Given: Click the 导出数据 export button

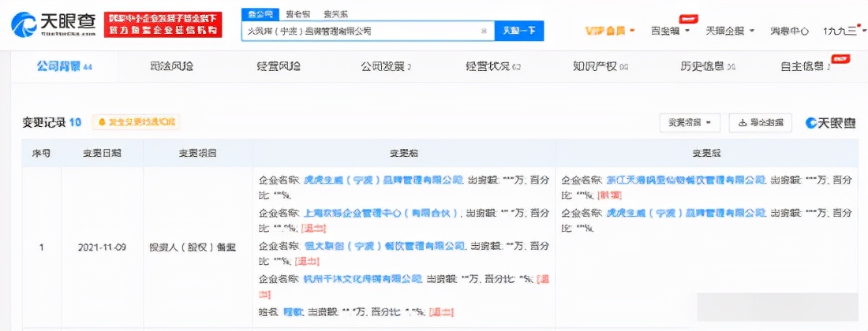Looking at the screenshot, I should [x=760, y=123].
